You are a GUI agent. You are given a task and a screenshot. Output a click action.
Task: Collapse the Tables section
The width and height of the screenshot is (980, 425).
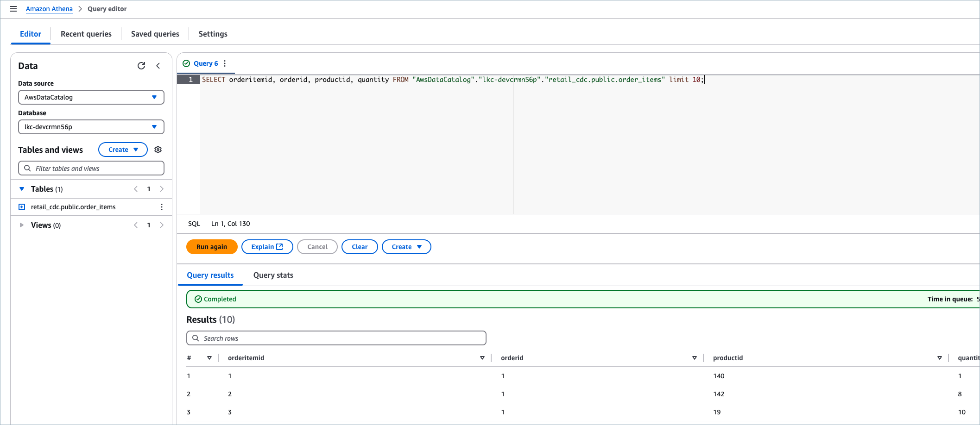[x=22, y=189]
